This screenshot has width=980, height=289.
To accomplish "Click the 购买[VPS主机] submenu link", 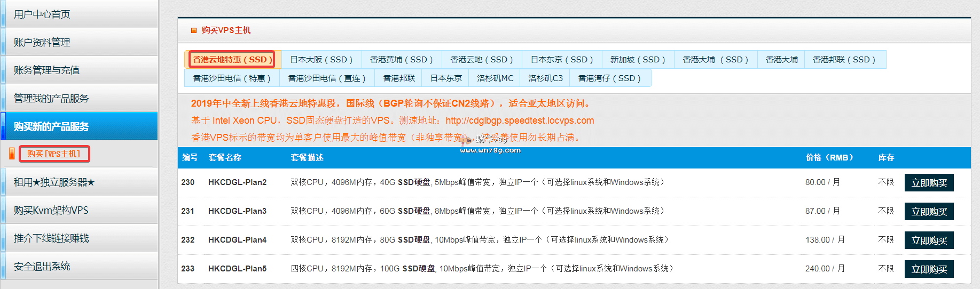I will click(54, 154).
